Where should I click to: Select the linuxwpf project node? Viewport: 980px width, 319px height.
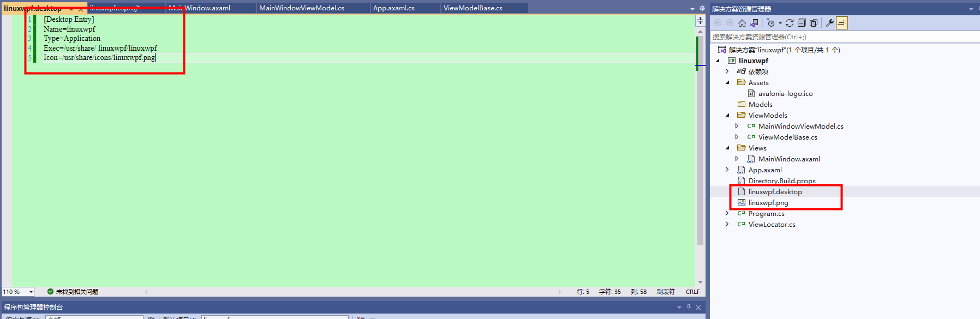(753, 61)
